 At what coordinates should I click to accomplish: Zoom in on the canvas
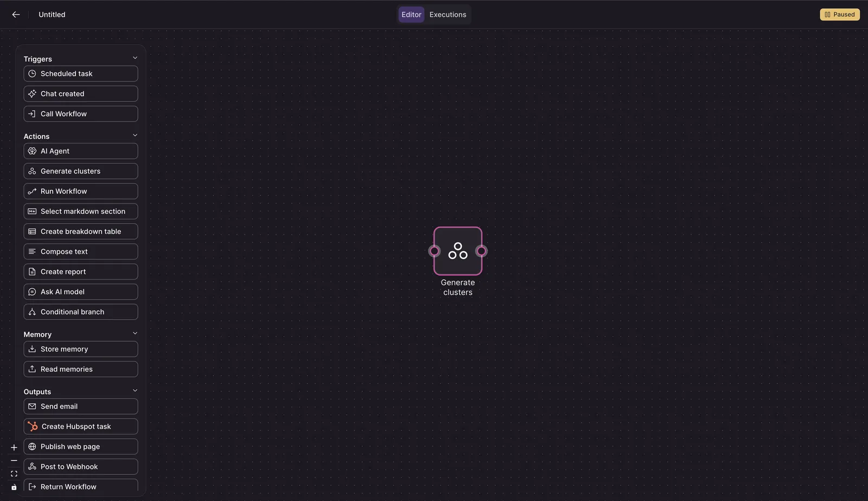[x=14, y=448]
